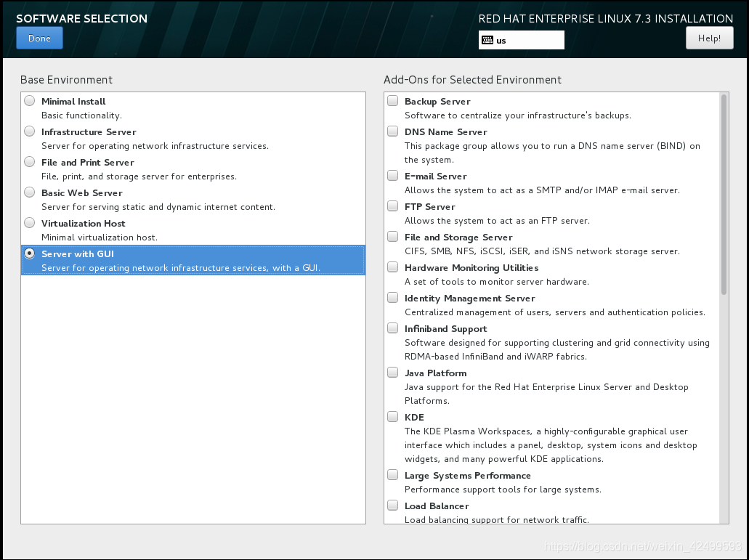Image resolution: width=749 pixels, height=560 pixels.
Task: Check Identity Management Server checkbox
Action: 392,298
